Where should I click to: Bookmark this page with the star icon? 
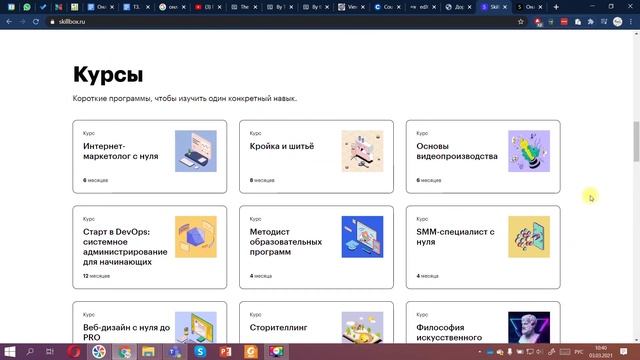coord(521,22)
